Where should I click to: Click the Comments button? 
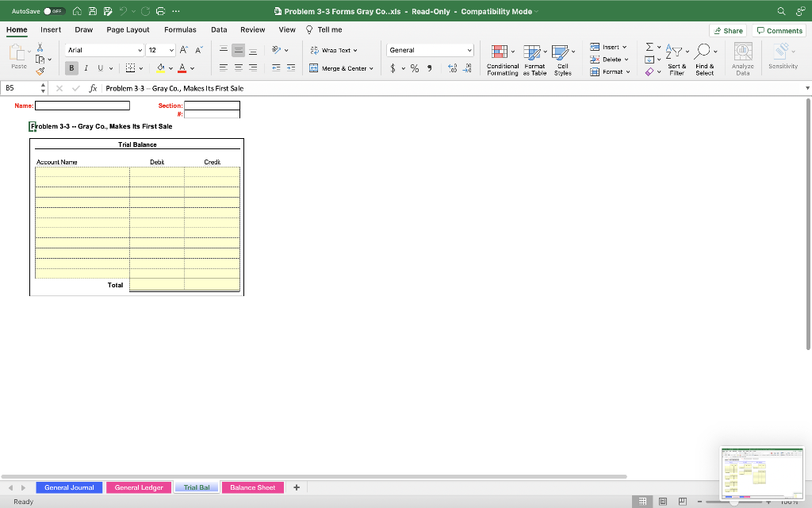[x=779, y=31]
